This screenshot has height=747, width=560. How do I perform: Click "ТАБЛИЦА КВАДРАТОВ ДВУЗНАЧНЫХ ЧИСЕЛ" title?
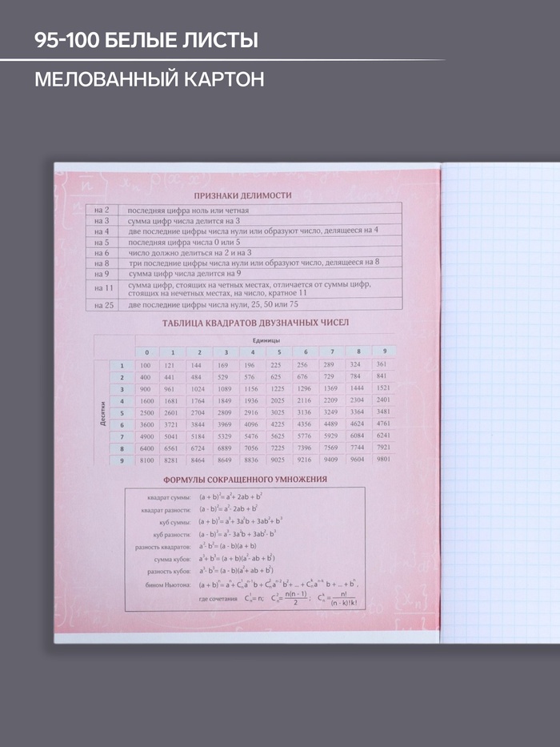(245, 323)
